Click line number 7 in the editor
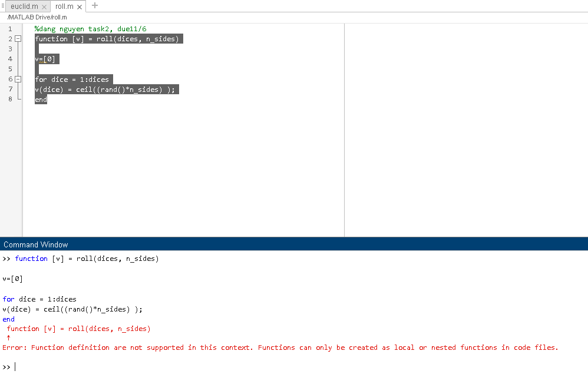The height and width of the screenshot is (374, 588). 9,89
